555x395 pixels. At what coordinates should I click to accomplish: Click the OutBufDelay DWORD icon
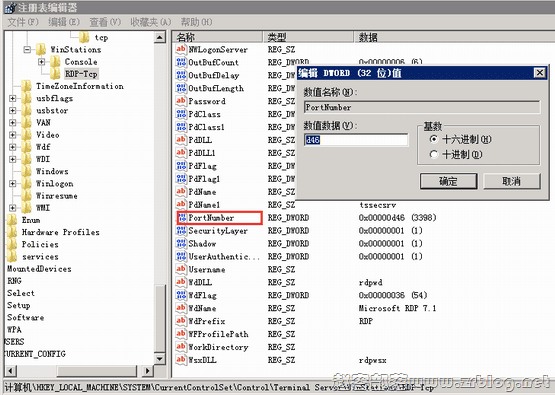181,75
